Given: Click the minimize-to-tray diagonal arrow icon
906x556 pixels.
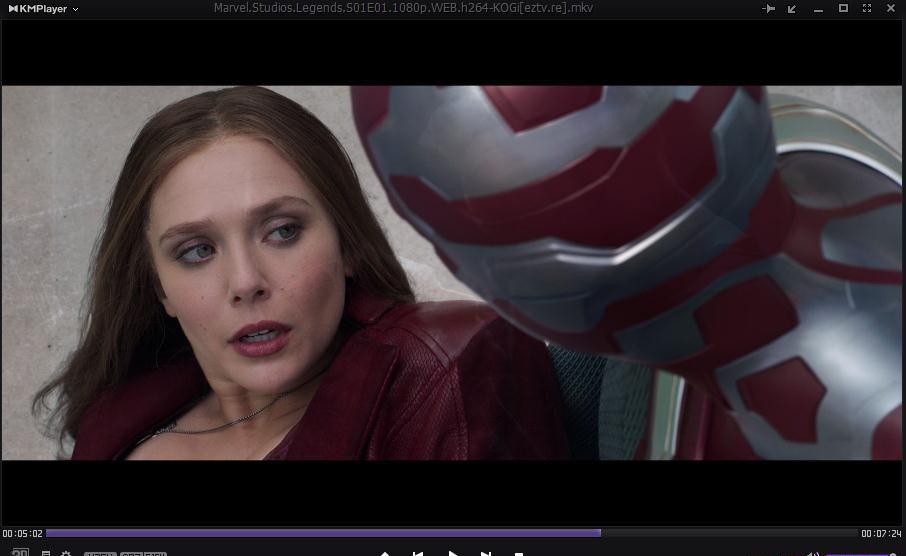Looking at the screenshot, I should pyautogui.click(x=792, y=9).
